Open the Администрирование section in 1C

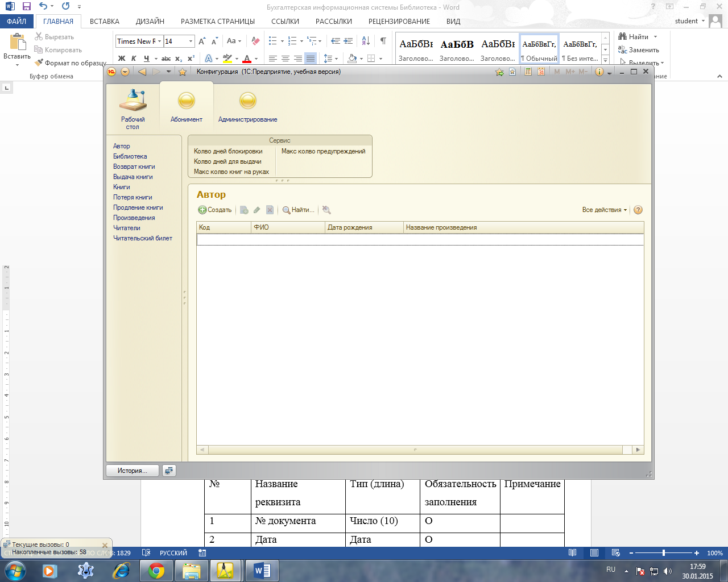(x=248, y=107)
